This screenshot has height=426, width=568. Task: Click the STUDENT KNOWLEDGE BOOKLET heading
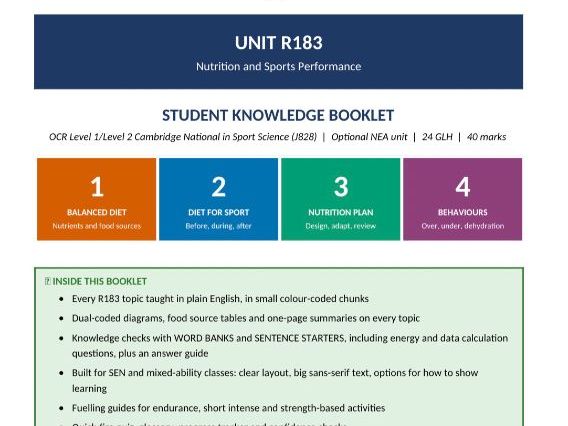coord(278,116)
